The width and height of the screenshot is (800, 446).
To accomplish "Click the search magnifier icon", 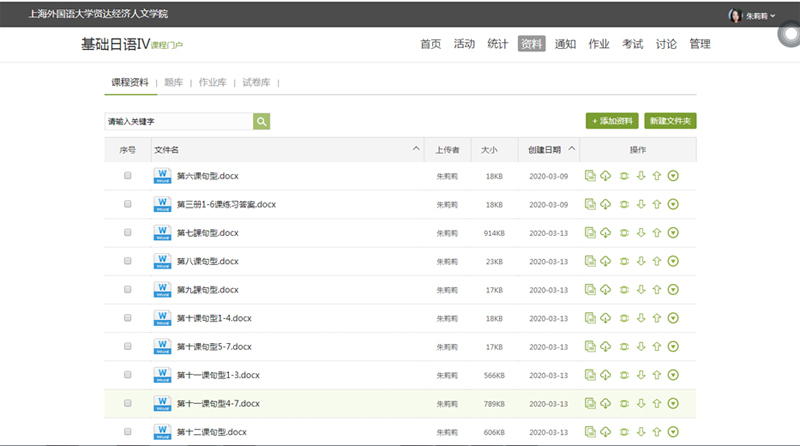I will (x=261, y=121).
